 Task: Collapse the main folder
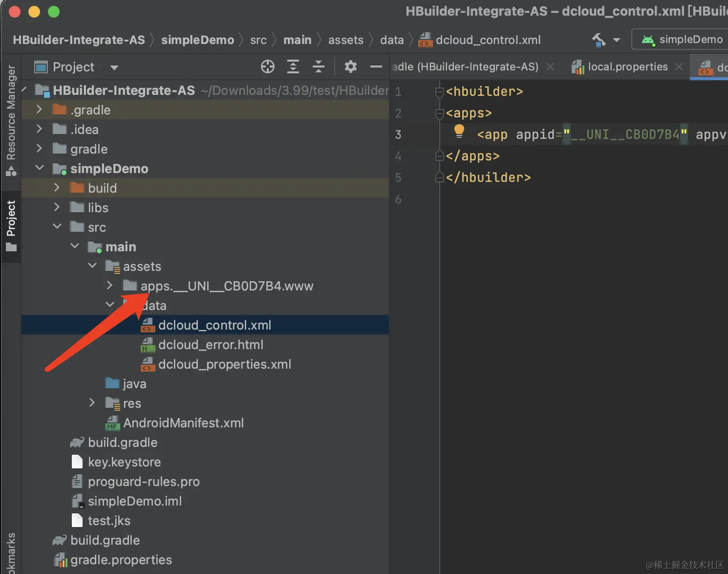pyautogui.click(x=75, y=246)
